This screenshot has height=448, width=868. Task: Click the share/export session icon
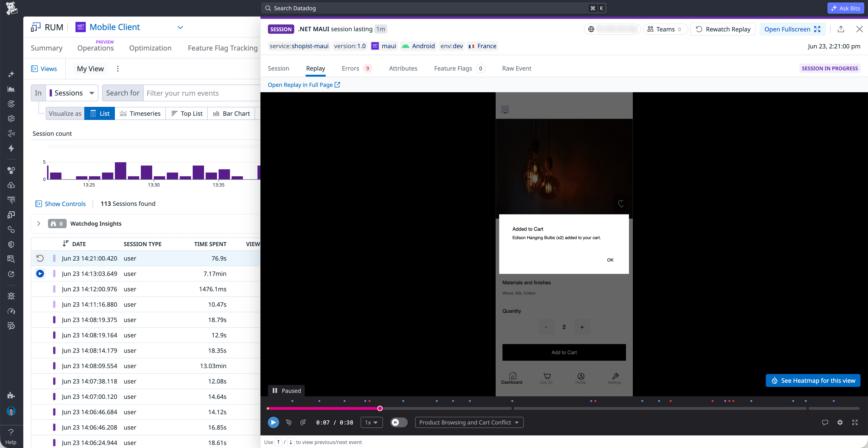[841, 29]
